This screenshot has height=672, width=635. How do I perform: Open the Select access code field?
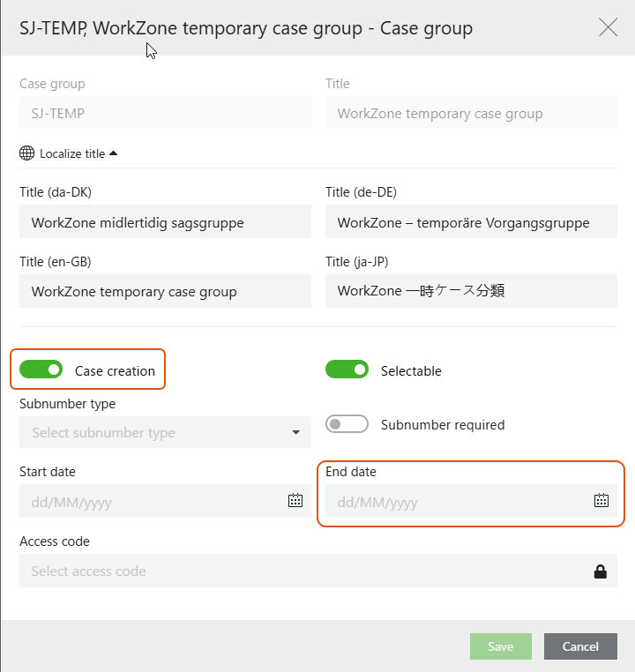click(x=300, y=571)
